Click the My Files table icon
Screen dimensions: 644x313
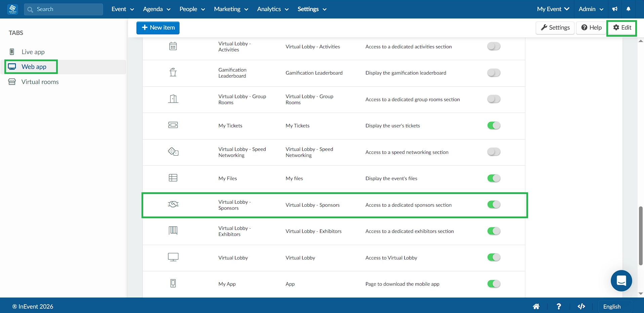point(173,178)
